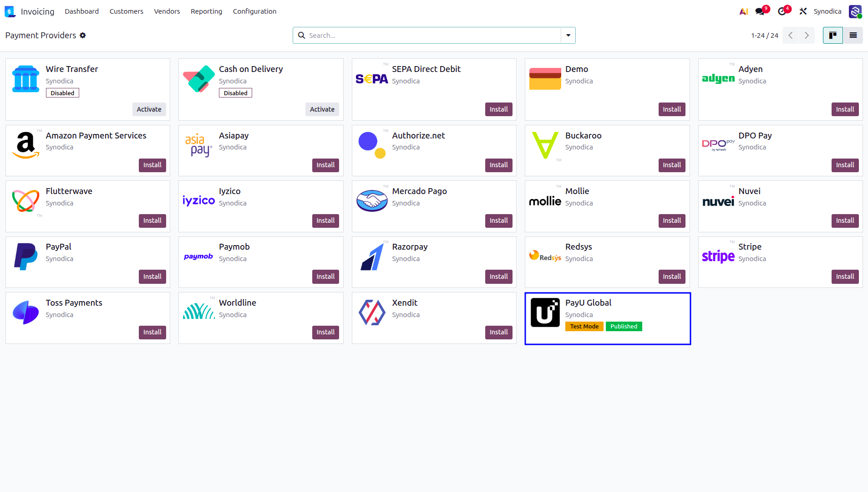
Task: Open the Authorize.net card title
Action: click(418, 136)
